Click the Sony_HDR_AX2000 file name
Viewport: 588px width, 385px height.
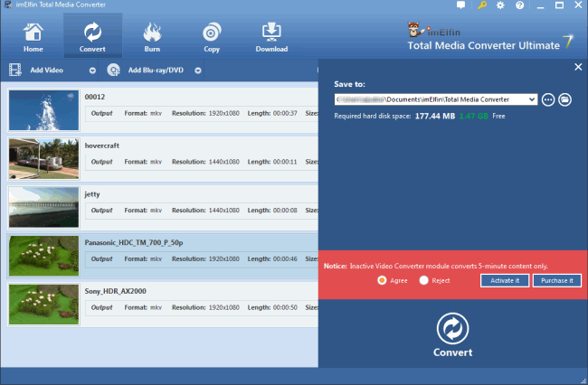click(x=116, y=291)
